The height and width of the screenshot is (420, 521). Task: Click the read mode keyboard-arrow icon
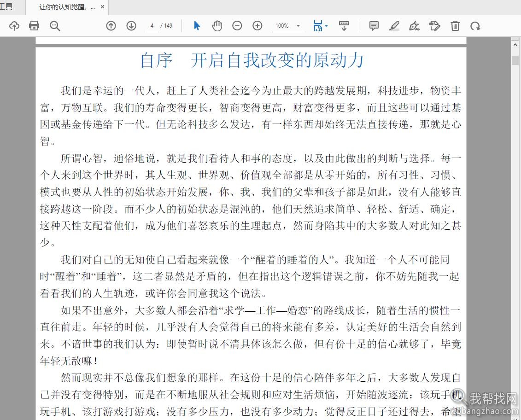pyautogui.click(x=344, y=26)
